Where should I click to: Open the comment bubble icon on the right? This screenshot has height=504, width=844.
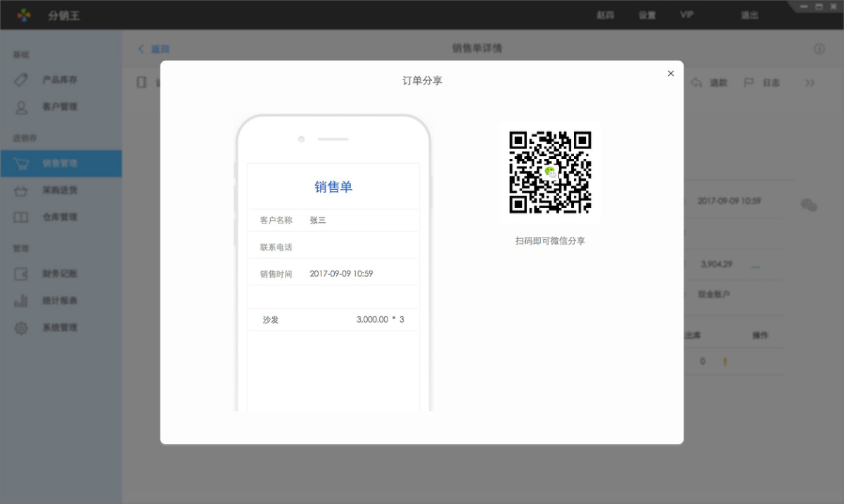(x=809, y=205)
